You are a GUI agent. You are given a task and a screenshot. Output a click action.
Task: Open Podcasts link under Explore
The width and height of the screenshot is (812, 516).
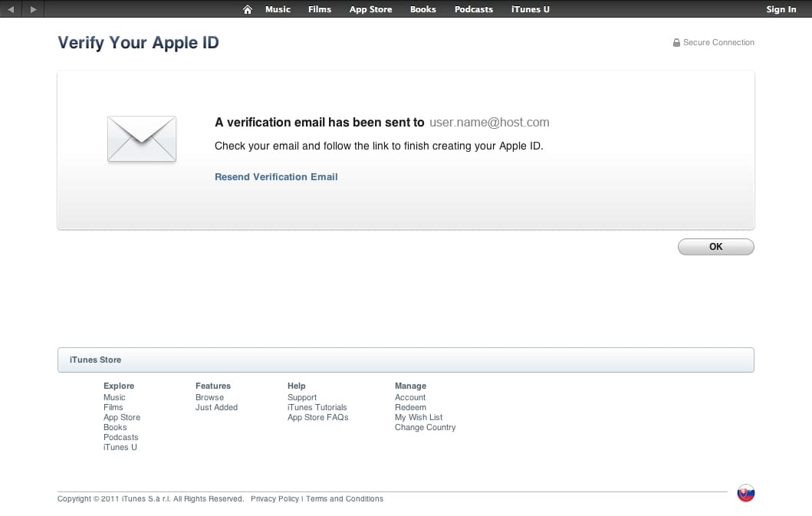[x=120, y=437]
